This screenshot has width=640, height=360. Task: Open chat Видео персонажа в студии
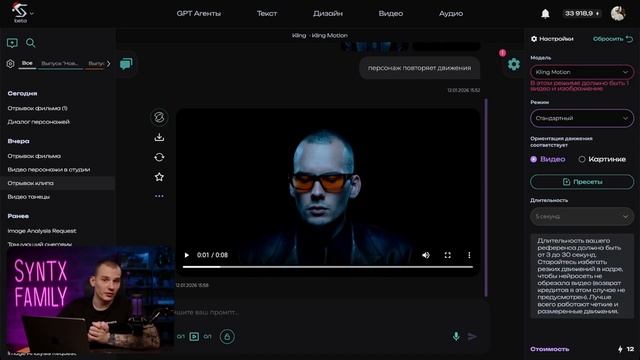coord(49,169)
